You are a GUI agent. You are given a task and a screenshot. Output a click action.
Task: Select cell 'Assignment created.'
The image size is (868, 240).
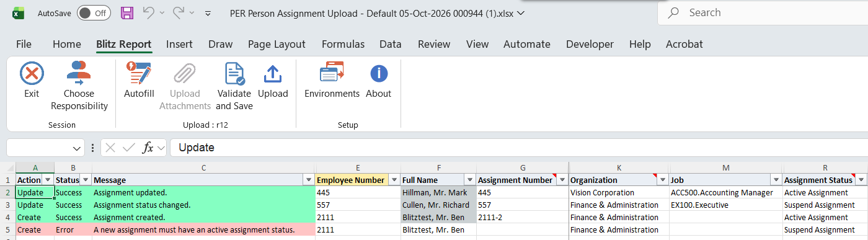[x=203, y=217]
